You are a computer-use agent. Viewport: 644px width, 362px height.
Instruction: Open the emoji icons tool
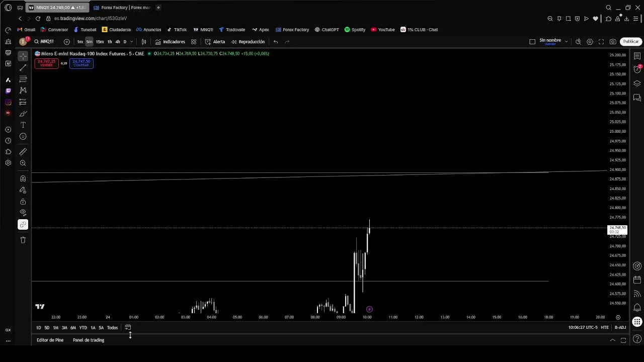pos(23,137)
